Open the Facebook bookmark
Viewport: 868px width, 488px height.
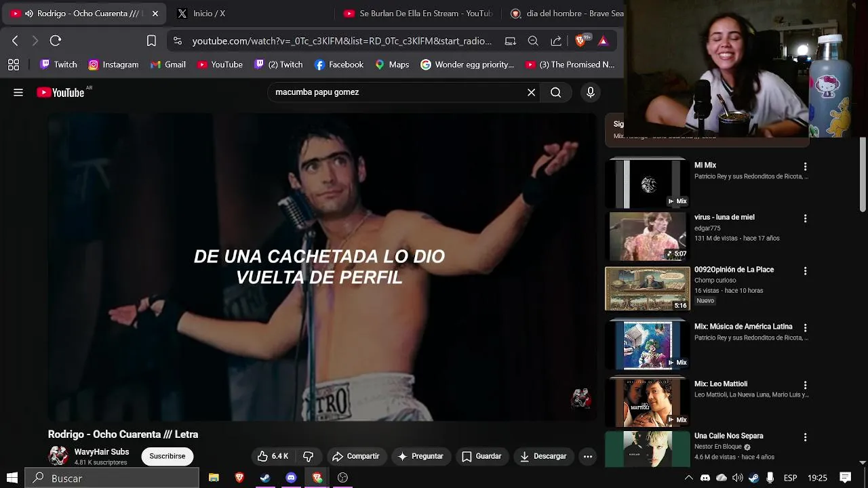(x=339, y=64)
